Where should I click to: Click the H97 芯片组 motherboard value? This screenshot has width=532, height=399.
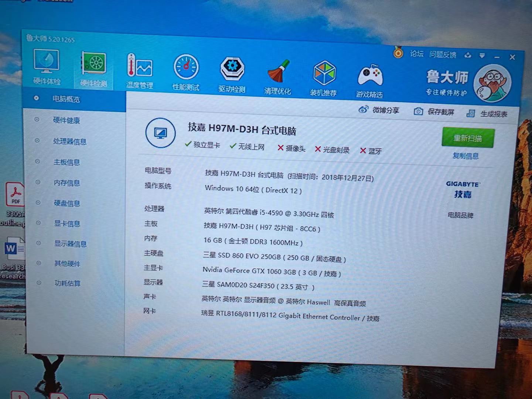click(262, 227)
